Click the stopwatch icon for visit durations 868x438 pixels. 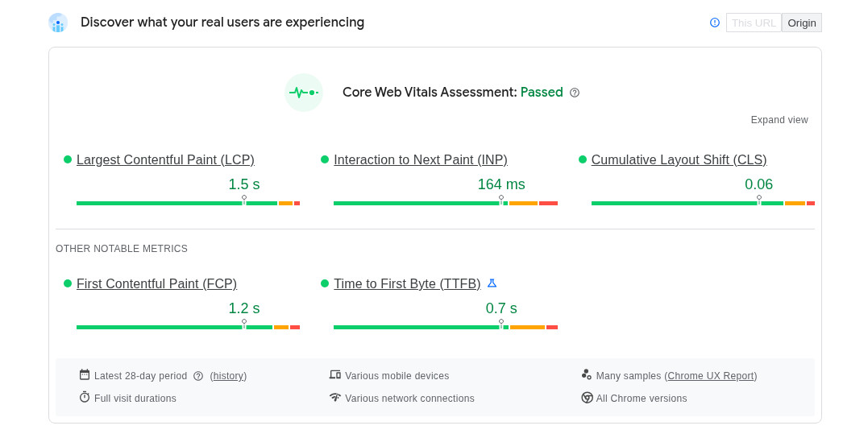(85, 397)
